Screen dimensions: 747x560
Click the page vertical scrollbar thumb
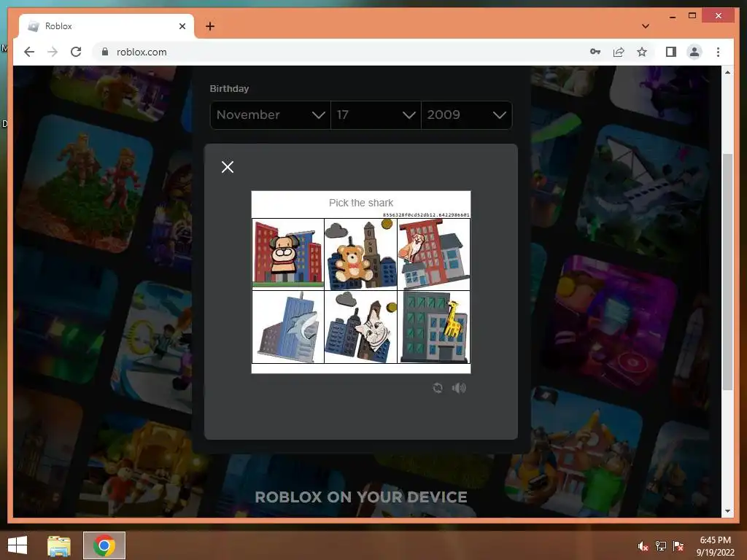pos(727,271)
